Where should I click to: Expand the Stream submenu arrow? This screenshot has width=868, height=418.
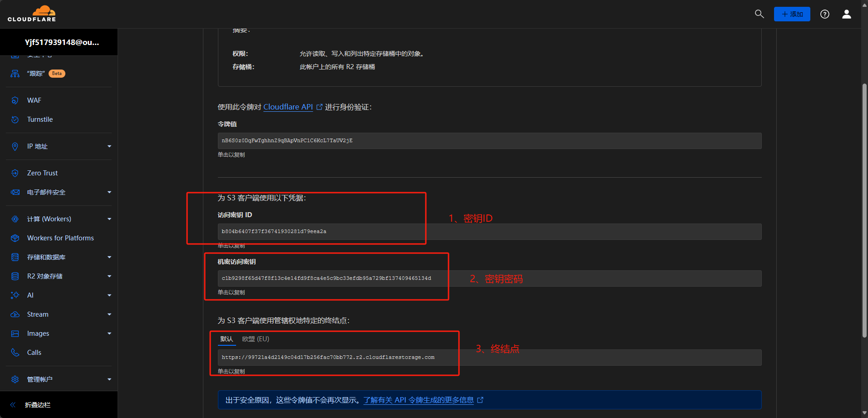(x=109, y=314)
